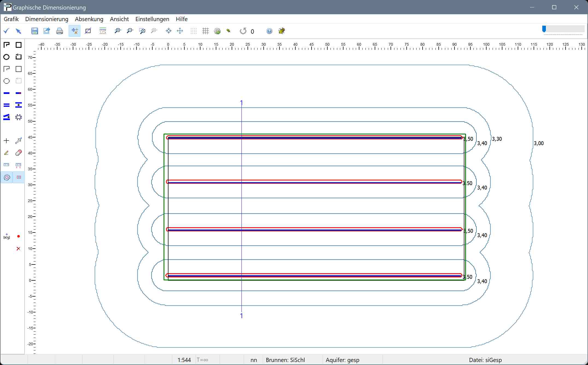The width and height of the screenshot is (588, 365).
Task: Select the pencil edit tool
Action: coord(7,153)
